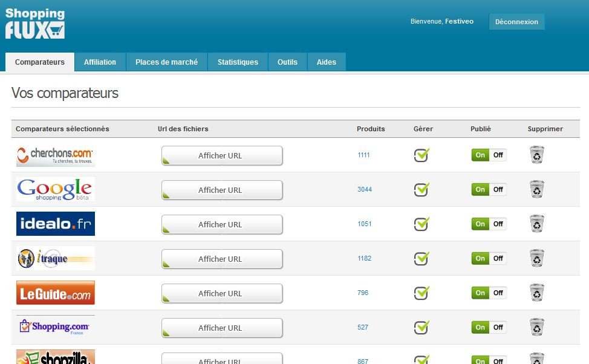Screen dimensions: 589x364
Task: Toggle On/Off switch for Shopping.com
Action: coord(489,327)
